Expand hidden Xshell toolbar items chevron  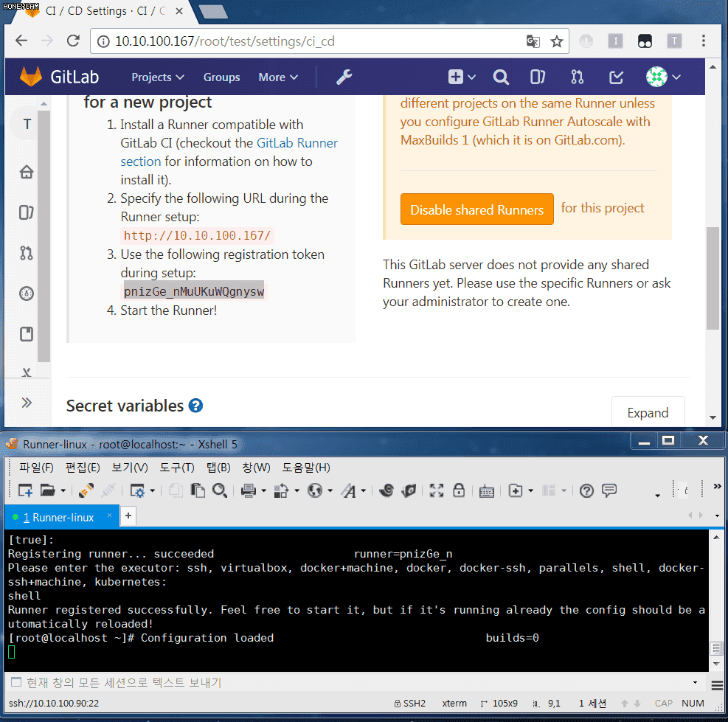click(x=718, y=486)
